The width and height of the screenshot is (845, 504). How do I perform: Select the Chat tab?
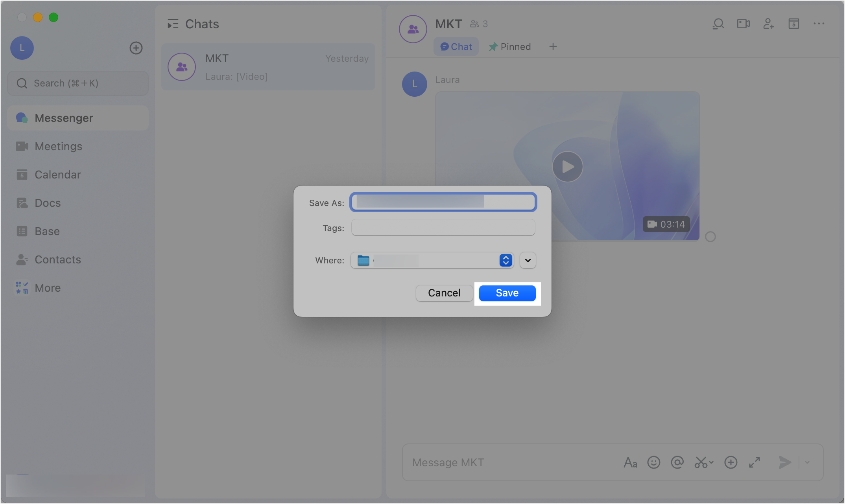(x=456, y=47)
